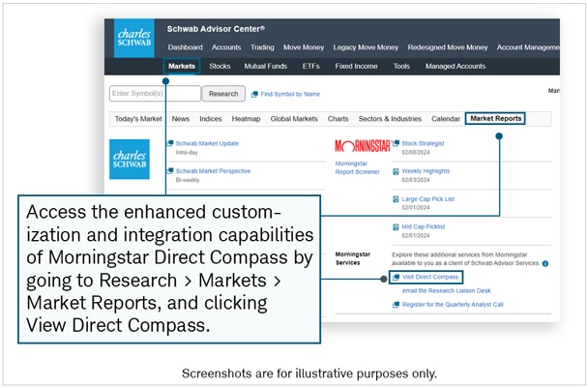
Task: Open Mid Cap Picklist report
Action: 424,226
